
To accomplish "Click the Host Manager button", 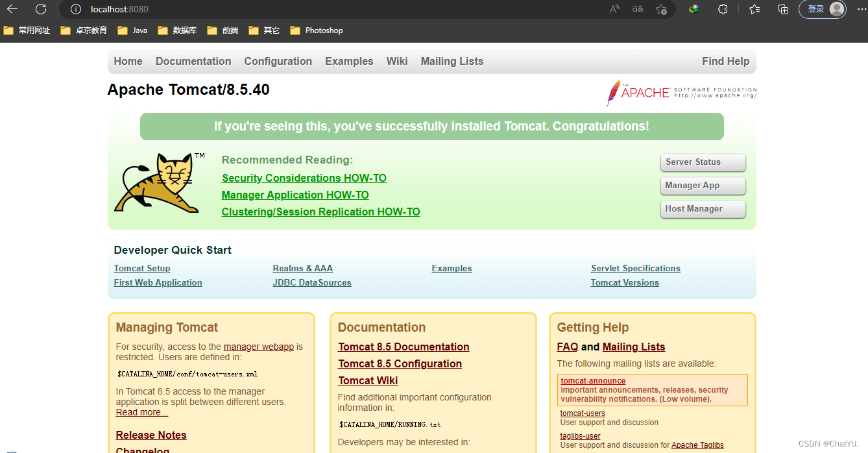I will 703,209.
